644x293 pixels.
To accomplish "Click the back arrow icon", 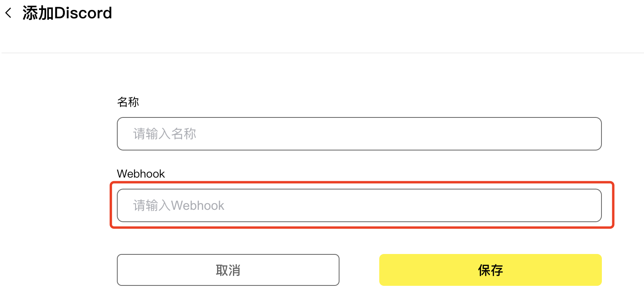I will 8,13.
